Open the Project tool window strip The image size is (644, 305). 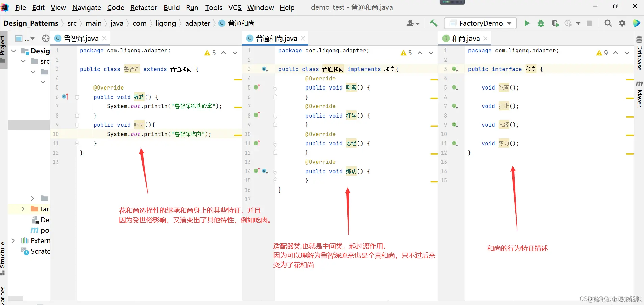pos(3,50)
